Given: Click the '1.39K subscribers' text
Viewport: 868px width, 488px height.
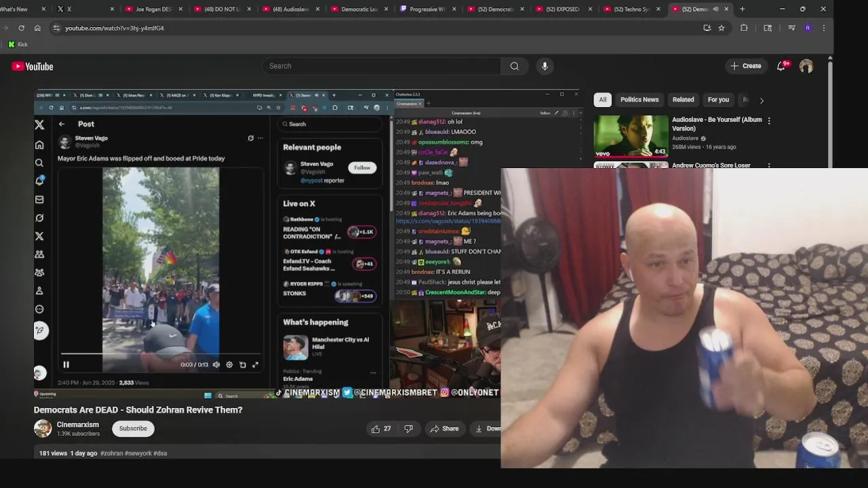Looking at the screenshot, I should (x=78, y=434).
